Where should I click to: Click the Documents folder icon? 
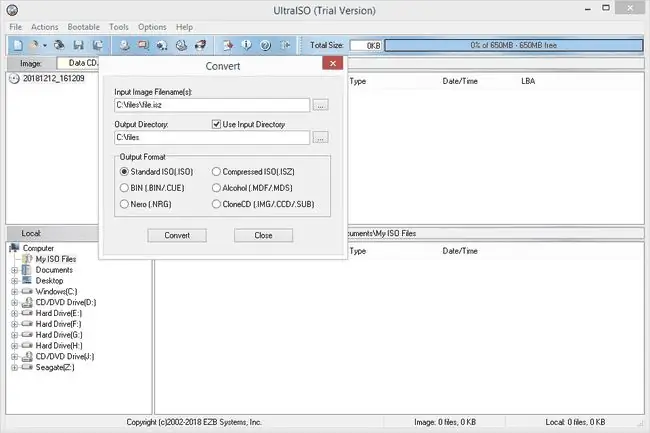click(x=27, y=270)
